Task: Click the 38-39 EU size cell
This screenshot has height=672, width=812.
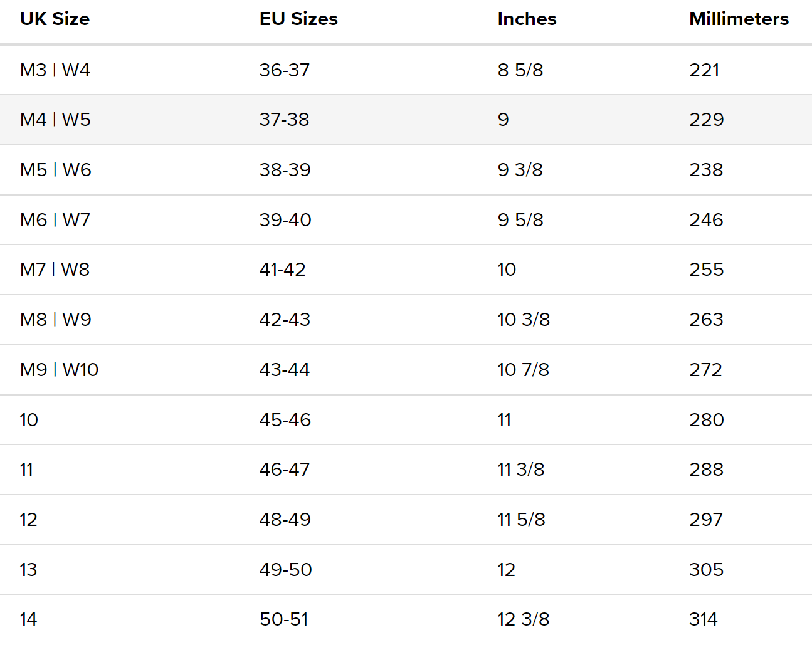Action: [285, 170]
